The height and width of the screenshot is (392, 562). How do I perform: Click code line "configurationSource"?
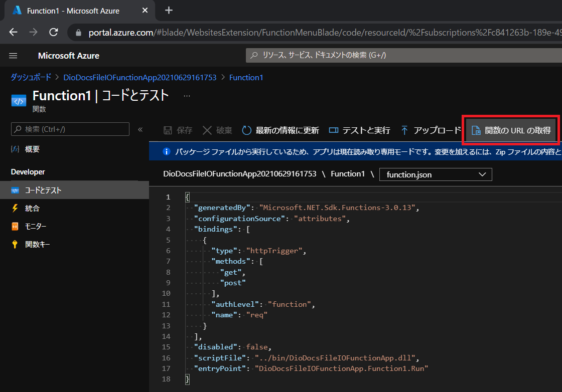click(x=272, y=219)
